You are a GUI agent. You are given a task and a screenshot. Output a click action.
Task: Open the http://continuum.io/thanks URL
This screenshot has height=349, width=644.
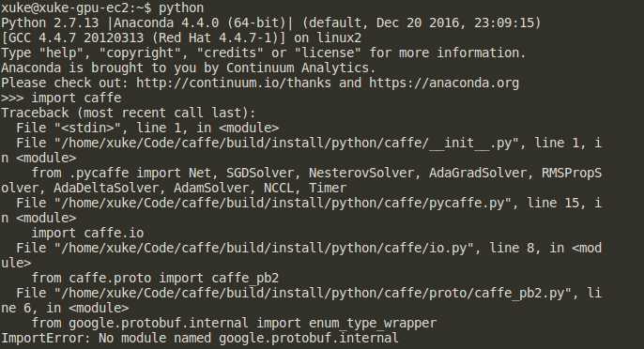click(234, 83)
